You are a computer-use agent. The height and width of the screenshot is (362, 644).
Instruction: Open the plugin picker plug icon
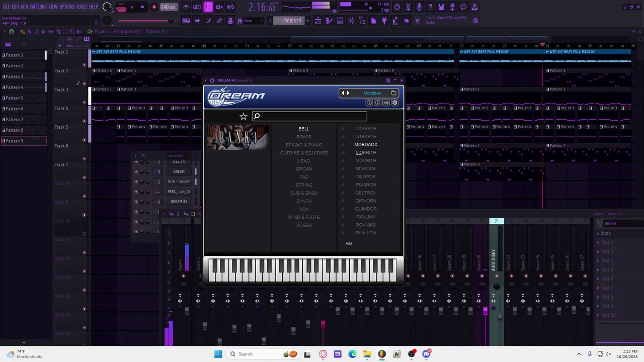coord(384,21)
